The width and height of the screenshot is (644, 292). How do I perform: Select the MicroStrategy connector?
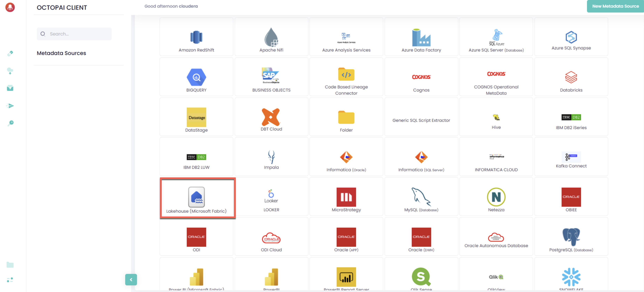pos(346,197)
